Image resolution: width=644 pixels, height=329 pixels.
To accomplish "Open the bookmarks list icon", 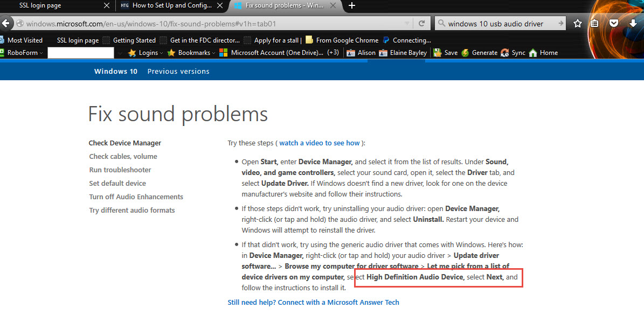I will [595, 24].
